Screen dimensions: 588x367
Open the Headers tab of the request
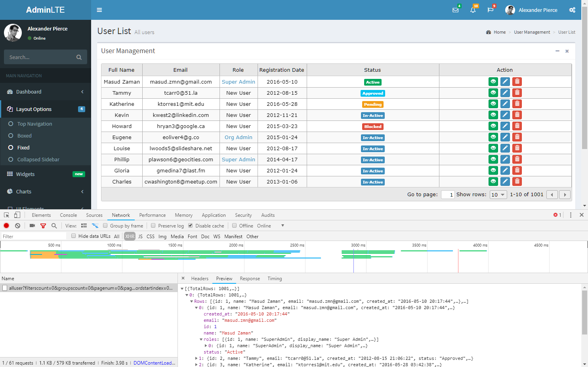(199, 279)
